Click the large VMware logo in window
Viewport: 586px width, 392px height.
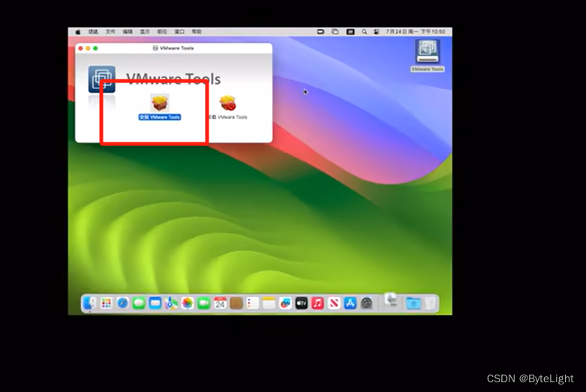click(x=101, y=79)
